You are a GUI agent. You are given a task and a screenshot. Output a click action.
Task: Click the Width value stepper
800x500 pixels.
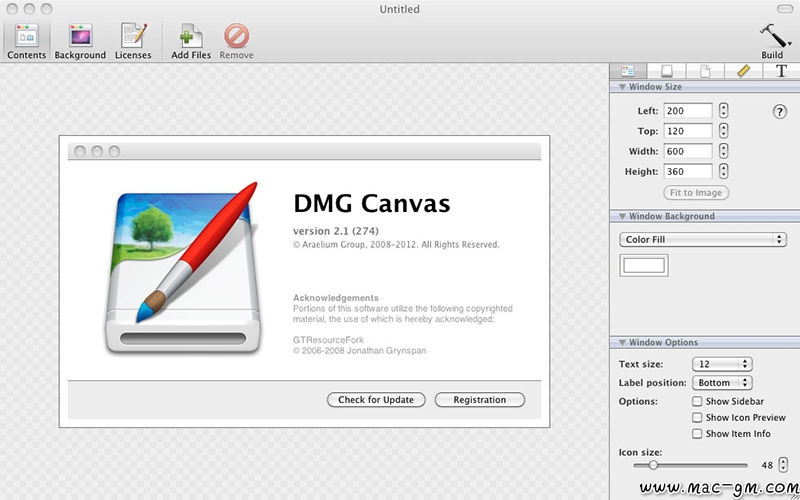point(723,151)
